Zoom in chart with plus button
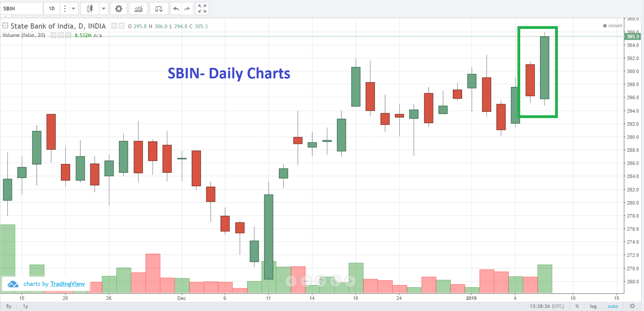 click(x=335, y=281)
